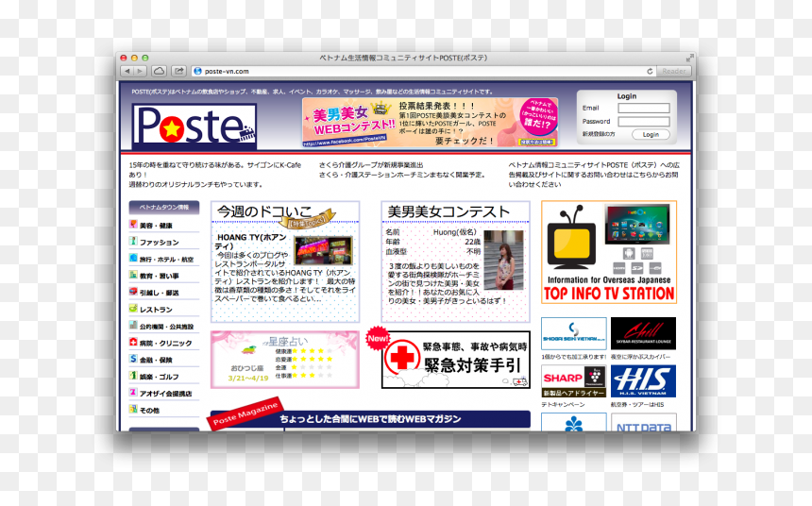Click the ファッション sidebar icon
The width and height of the screenshot is (812, 506).
point(133,241)
